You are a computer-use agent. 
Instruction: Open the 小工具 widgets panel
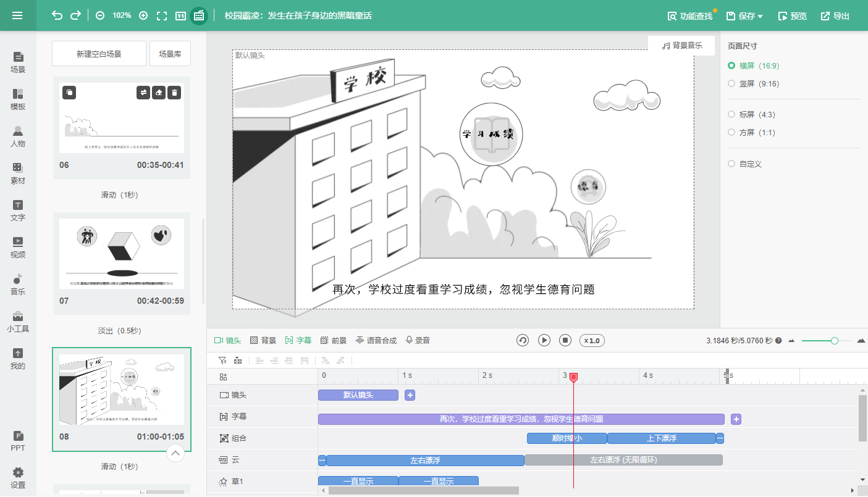[18, 322]
